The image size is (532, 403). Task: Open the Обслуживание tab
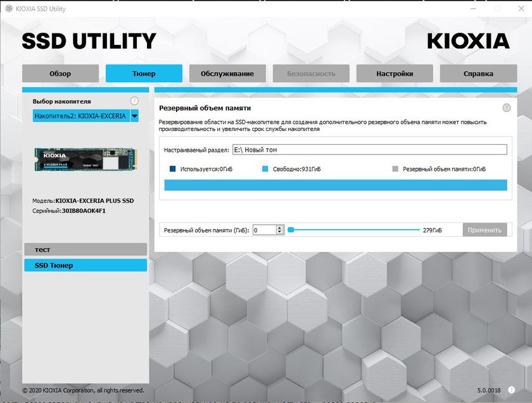pos(227,73)
